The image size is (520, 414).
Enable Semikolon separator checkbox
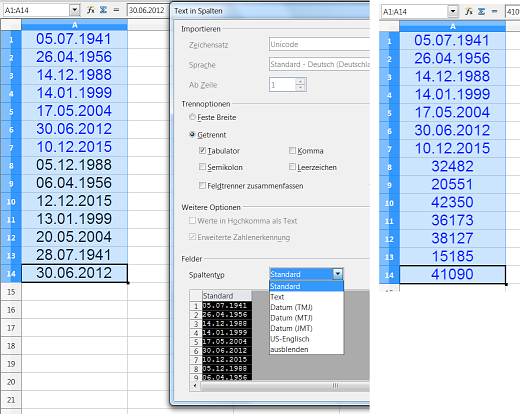(202, 166)
